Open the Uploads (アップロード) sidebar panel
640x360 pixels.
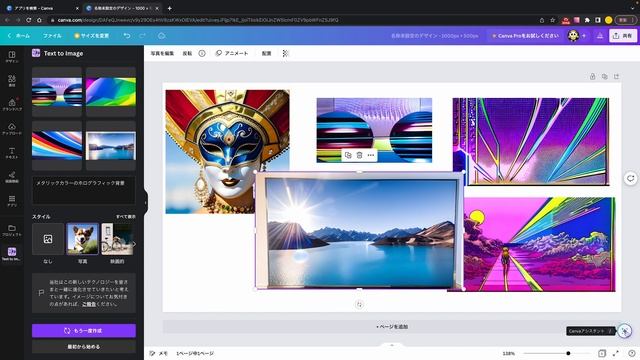12,129
